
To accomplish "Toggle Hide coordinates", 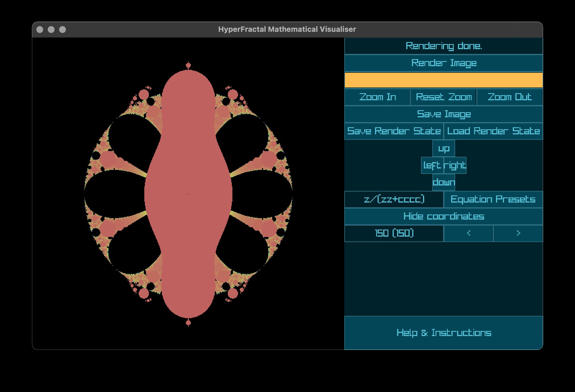I will point(443,216).
